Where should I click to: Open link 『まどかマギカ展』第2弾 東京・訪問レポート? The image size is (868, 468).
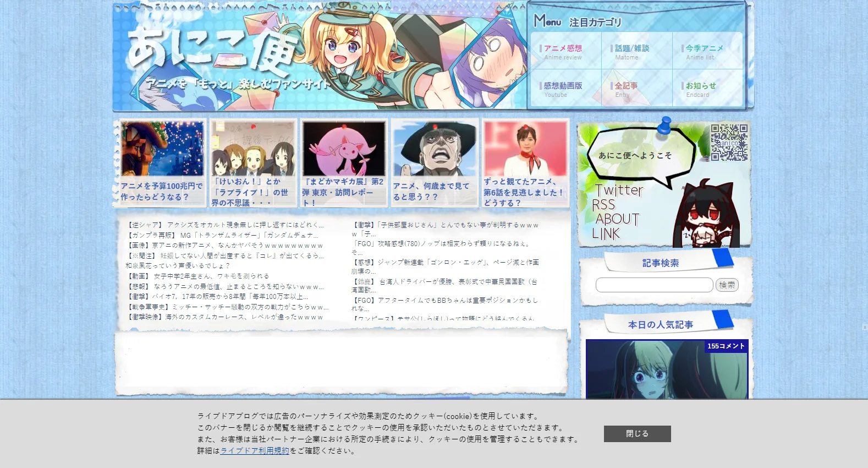pyautogui.click(x=343, y=192)
